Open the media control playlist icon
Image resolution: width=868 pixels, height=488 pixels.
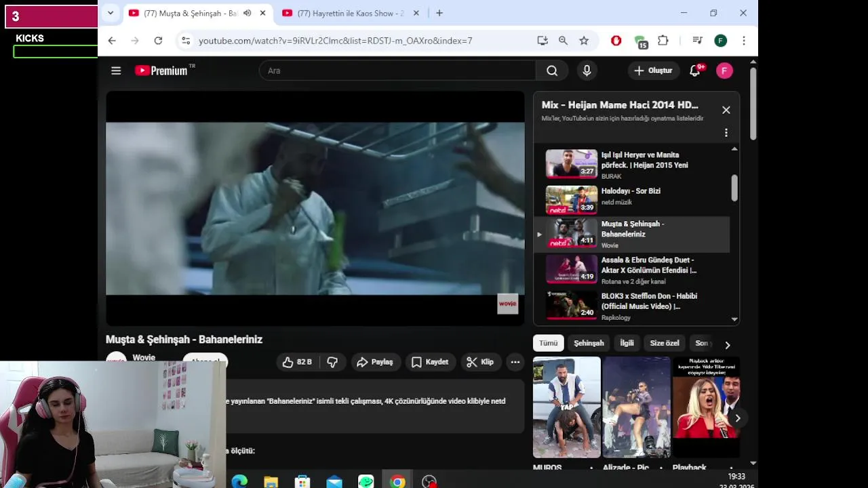coord(697,41)
